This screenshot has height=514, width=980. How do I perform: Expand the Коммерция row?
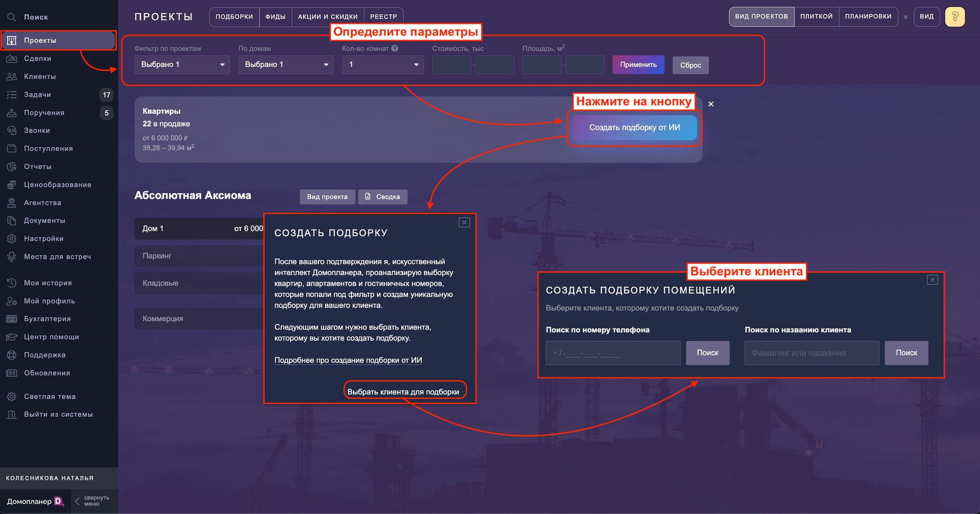click(x=199, y=319)
